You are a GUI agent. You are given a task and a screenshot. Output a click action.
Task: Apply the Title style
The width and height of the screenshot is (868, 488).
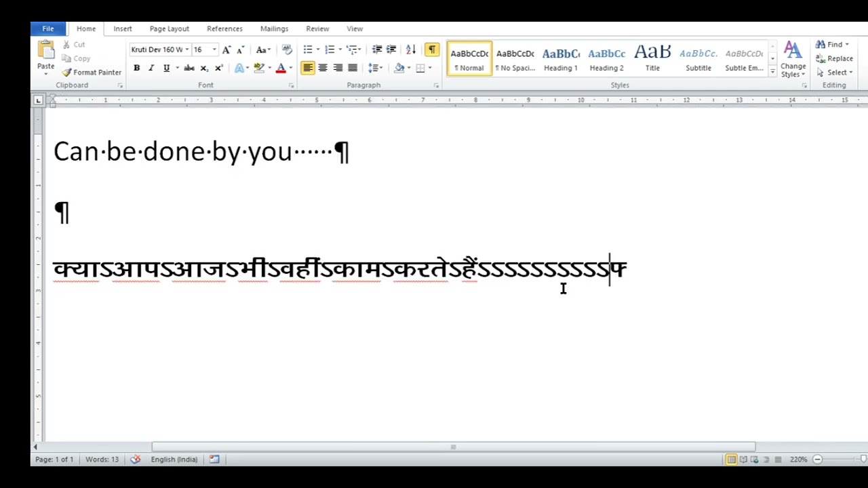pos(652,59)
